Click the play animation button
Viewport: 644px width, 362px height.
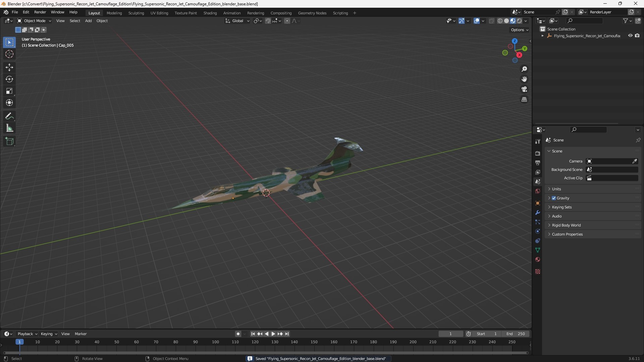coord(273,334)
